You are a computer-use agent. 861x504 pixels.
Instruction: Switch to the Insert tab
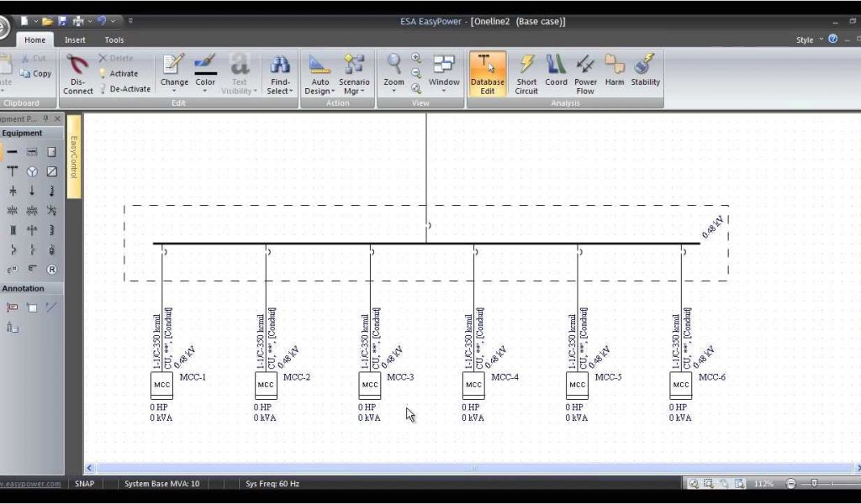coord(75,39)
